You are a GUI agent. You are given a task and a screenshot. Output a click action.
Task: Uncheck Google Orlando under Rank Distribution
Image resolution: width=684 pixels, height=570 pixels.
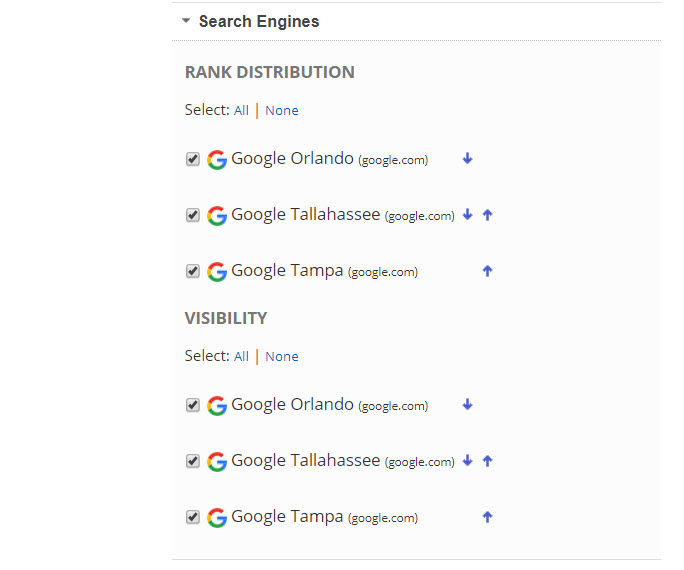[x=193, y=159]
